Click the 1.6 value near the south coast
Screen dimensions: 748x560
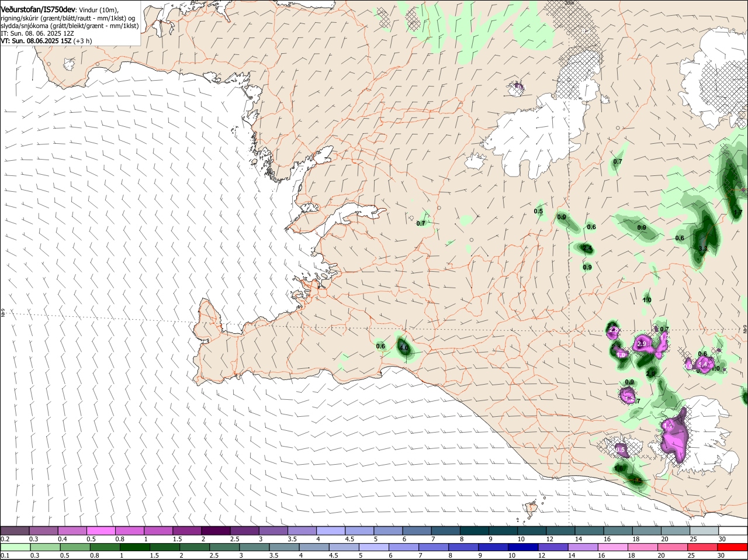[x=619, y=468]
